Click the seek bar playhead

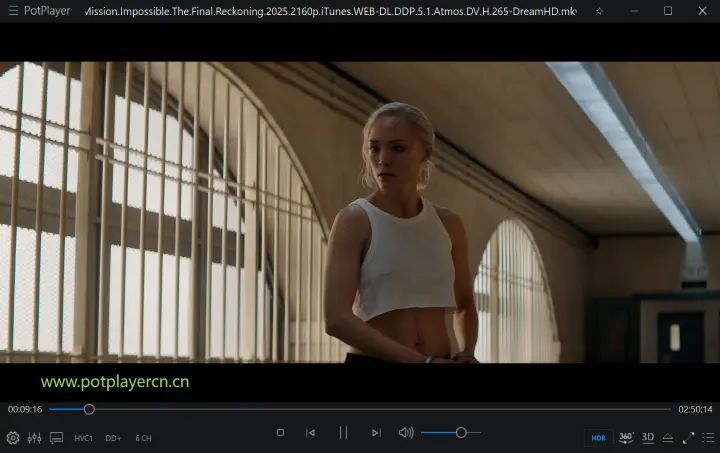tap(89, 409)
